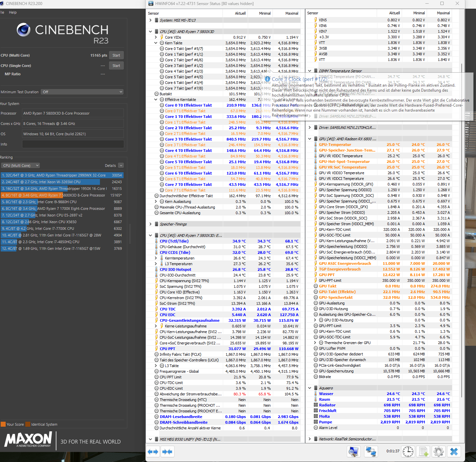Viewport: 476px width, 462px height.
Task: Start the CPU (Single Core) test
Action: [x=116, y=66]
